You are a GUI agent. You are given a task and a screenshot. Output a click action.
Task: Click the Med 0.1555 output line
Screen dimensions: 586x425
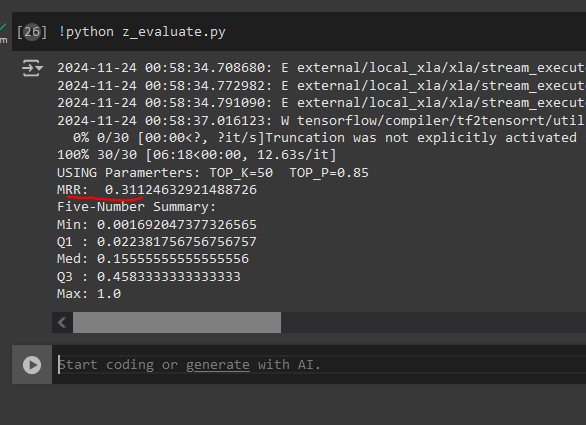click(x=153, y=259)
